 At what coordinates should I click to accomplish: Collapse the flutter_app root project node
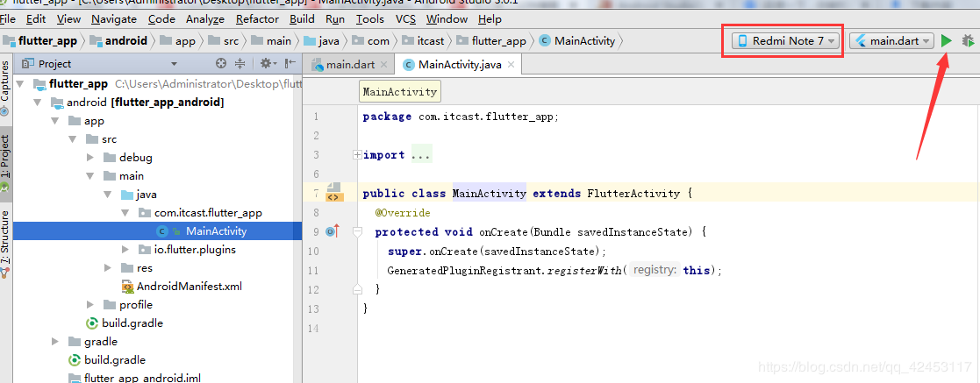pos(19,84)
